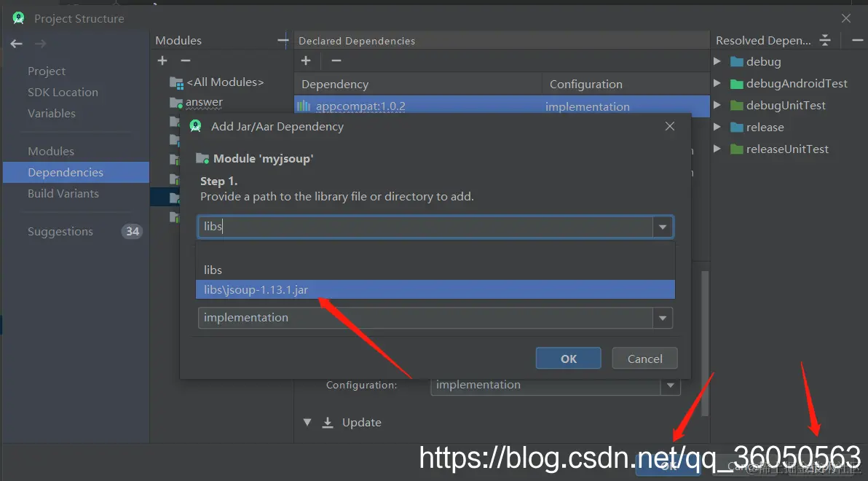Open the library path dropdown arrow

point(663,227)
